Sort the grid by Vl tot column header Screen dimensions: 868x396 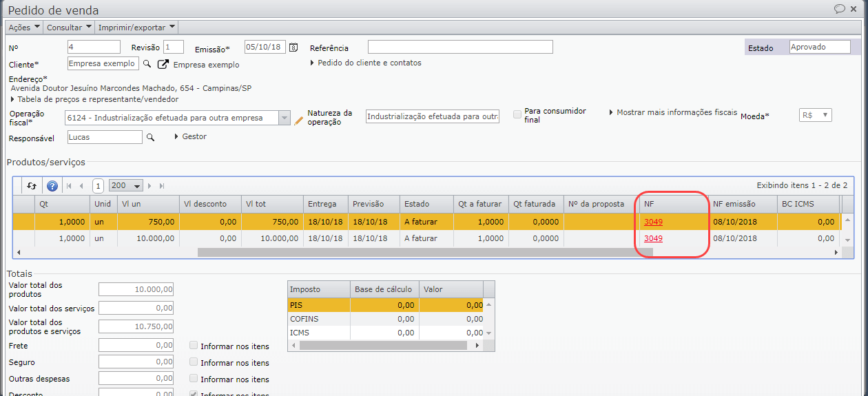tap(272, 204)
